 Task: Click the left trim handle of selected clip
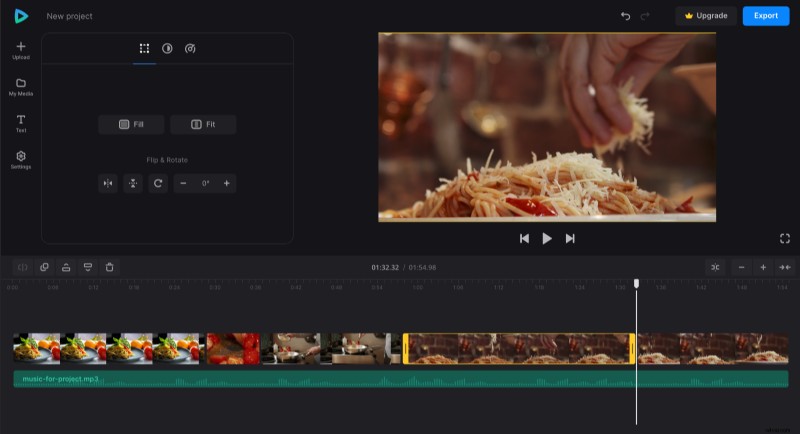point(406,349)
